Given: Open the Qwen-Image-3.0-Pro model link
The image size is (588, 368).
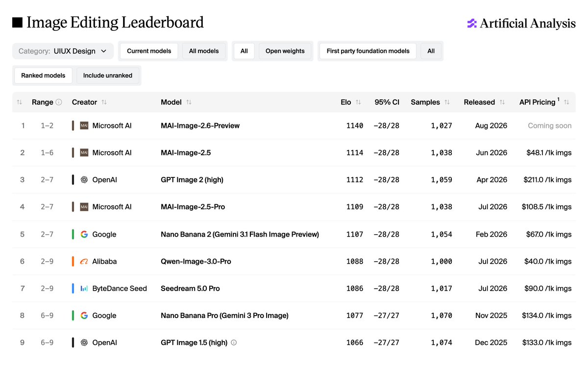Looking at the screenshot, I should pos(196,261).
